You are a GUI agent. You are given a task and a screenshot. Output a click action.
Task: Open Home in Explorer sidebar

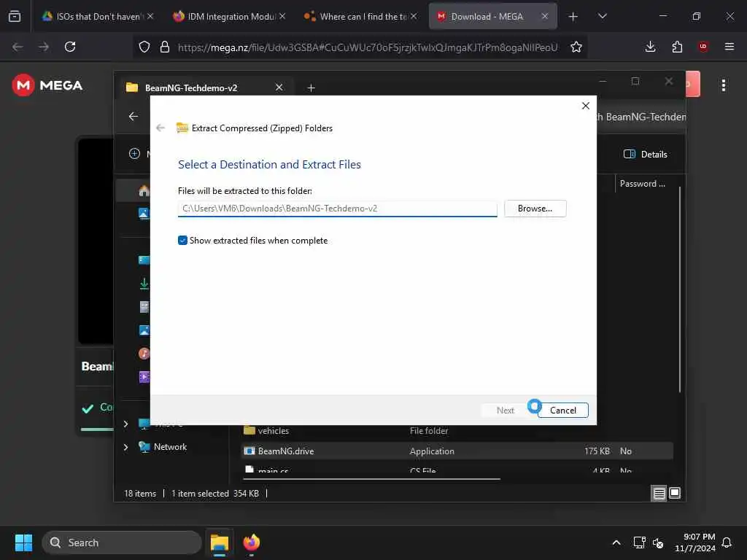144,190
